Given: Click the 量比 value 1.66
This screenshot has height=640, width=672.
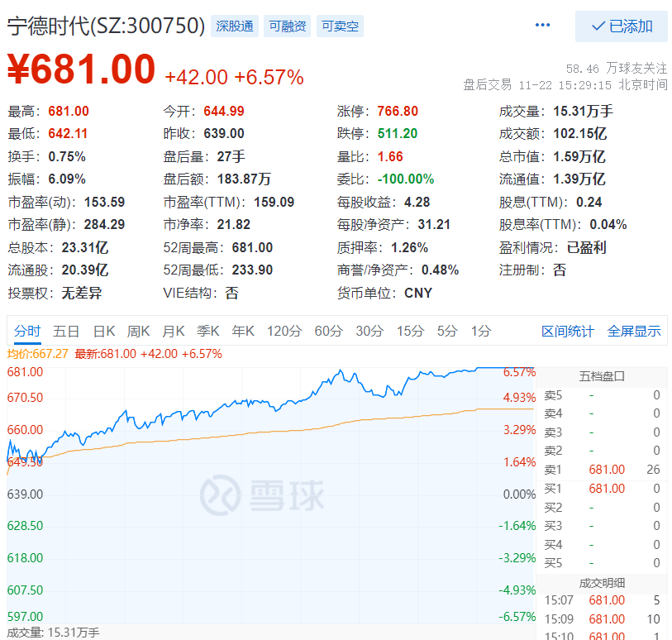Looking at the screenshot, I should coord(390,156).
